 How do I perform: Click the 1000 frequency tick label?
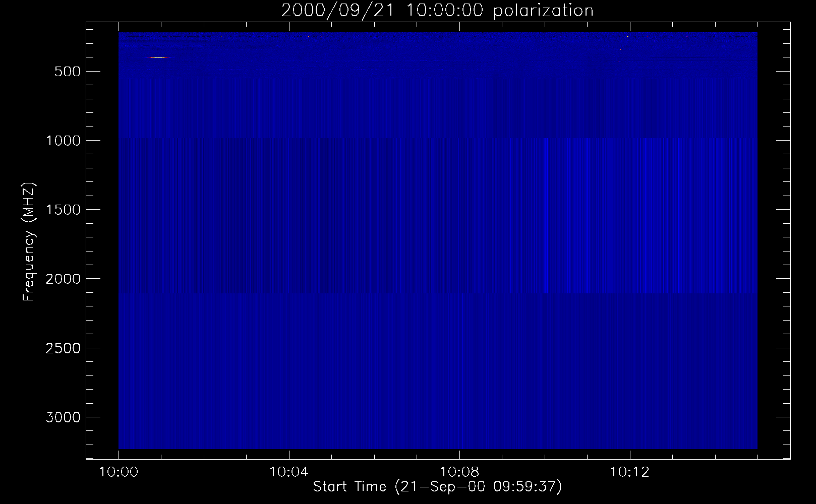[x=63, y=141]
